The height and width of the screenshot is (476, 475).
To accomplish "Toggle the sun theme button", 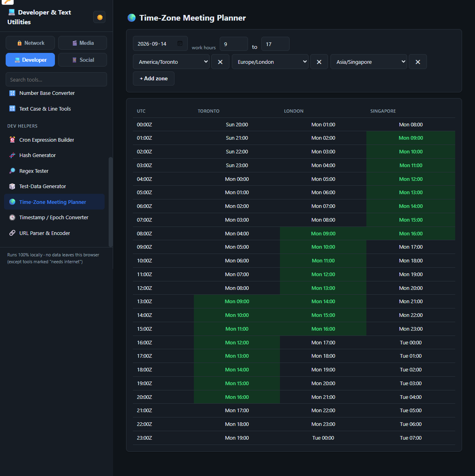I will tap(100, 17).
